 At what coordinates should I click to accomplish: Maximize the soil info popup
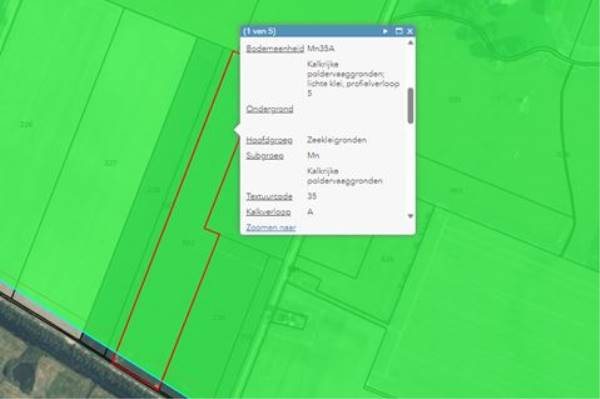point(399,31)
